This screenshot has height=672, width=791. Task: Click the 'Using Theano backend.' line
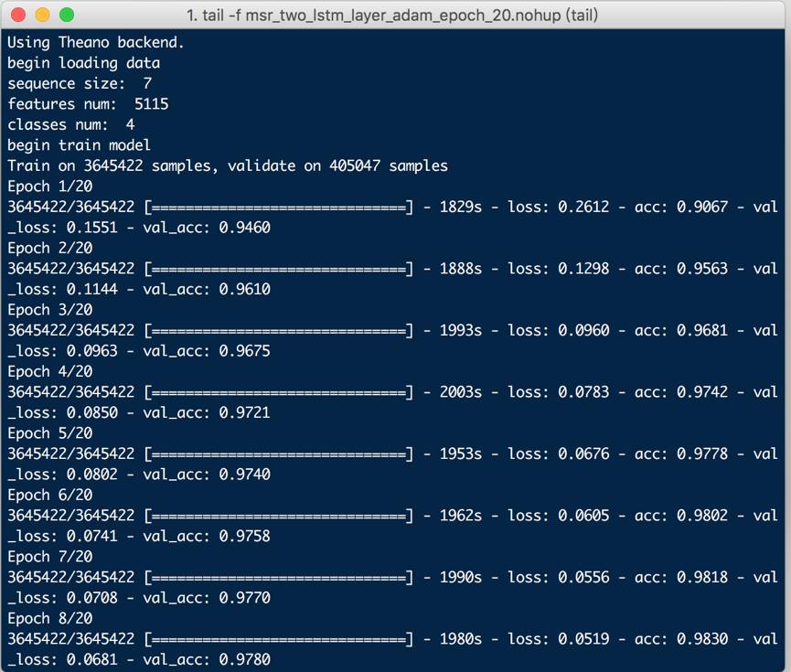tap(96, 42)
